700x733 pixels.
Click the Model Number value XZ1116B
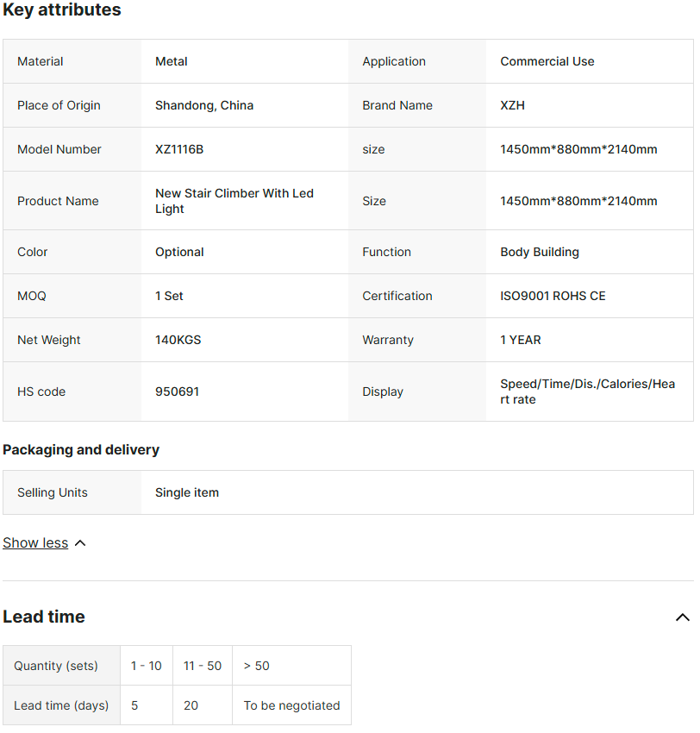pos(179,149)
